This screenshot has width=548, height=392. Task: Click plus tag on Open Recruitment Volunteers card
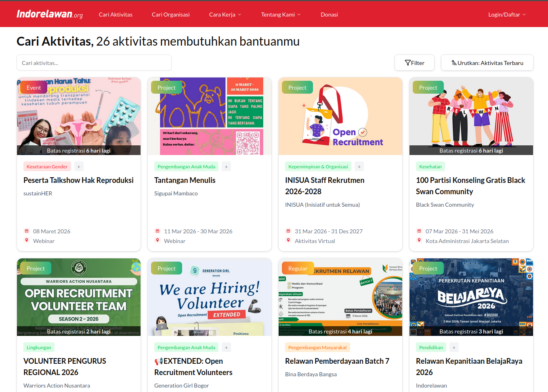click(x=226, y=348)
